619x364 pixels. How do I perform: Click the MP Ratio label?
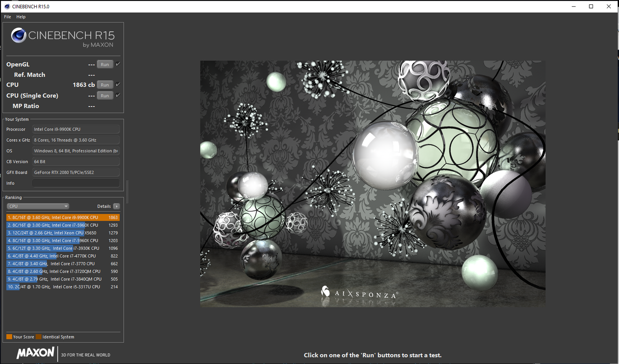coord(26,106)
